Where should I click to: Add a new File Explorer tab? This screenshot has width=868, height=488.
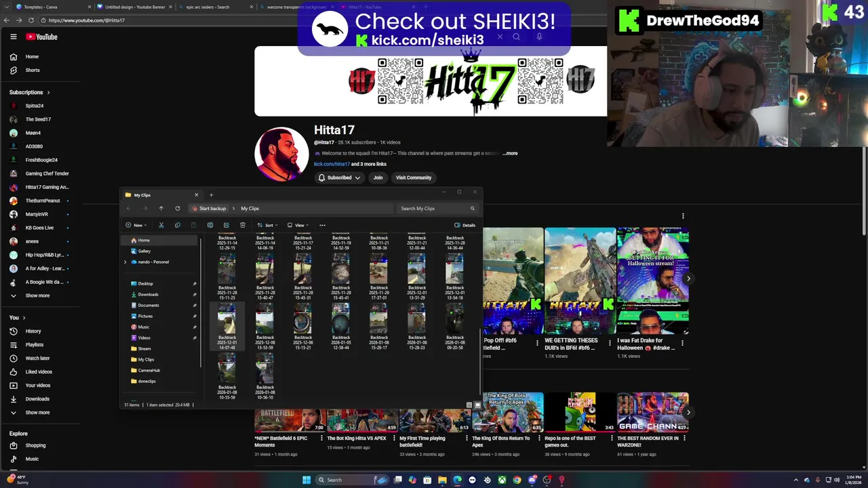211,195
